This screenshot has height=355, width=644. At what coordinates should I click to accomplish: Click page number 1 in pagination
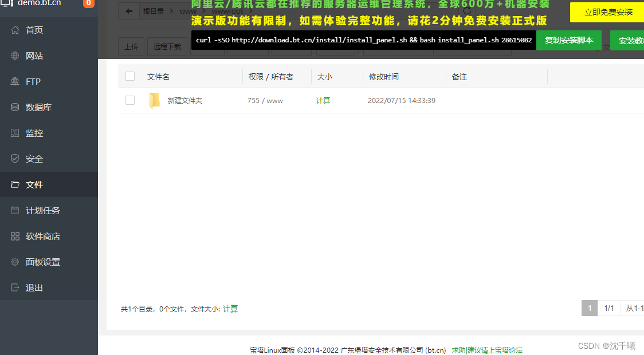[x=590, y=308]
